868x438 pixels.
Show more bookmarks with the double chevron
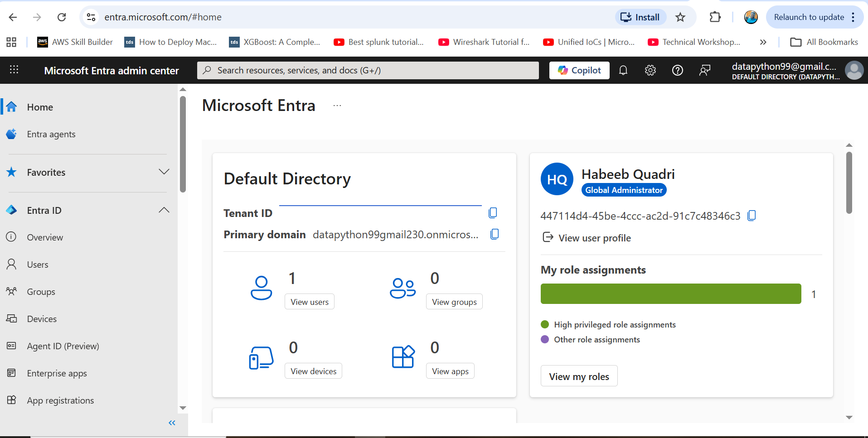763,42
